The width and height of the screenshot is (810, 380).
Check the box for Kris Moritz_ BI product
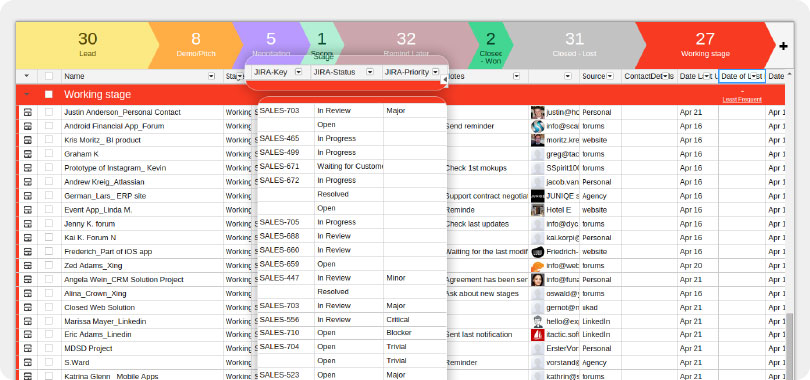[x=49, y=139]
